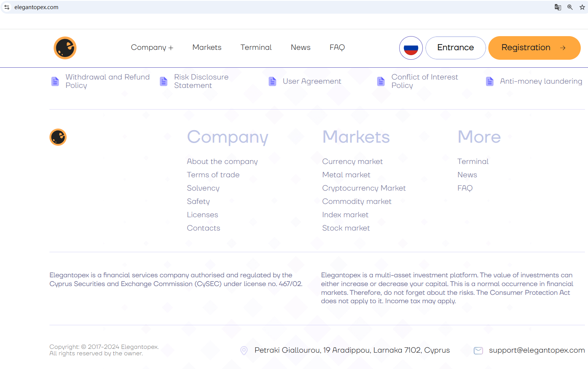The width and height of the screenshot is (588, 369).
Task: Click the document icon beside User Agreement
Action: pos(272,81)
